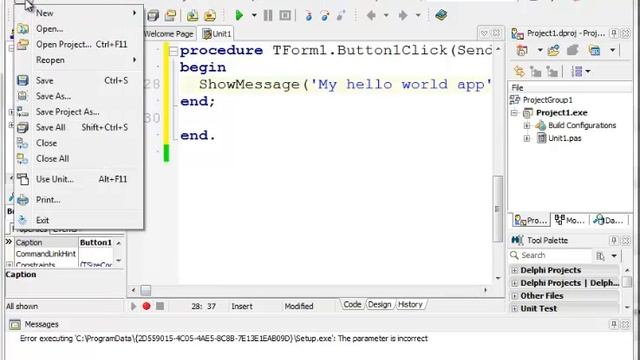
Task: Choose Save All from the File menu
Action: (x=78, y=127)
